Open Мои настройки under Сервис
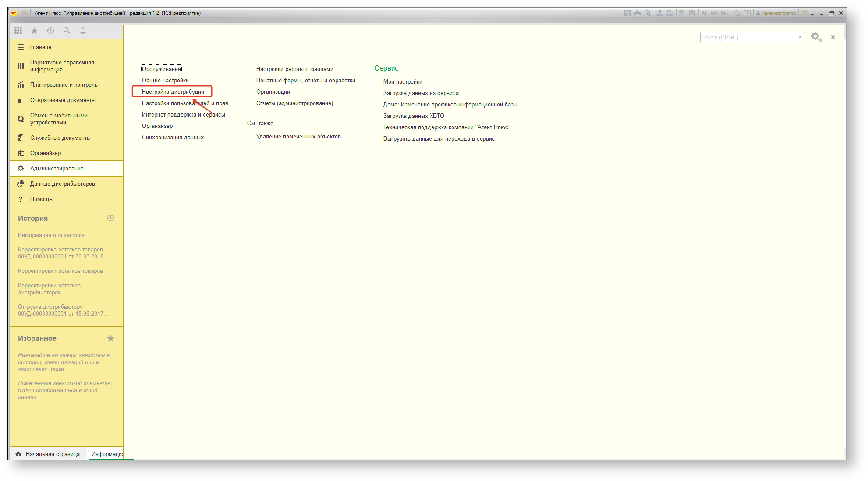 [x=403, y=81]
